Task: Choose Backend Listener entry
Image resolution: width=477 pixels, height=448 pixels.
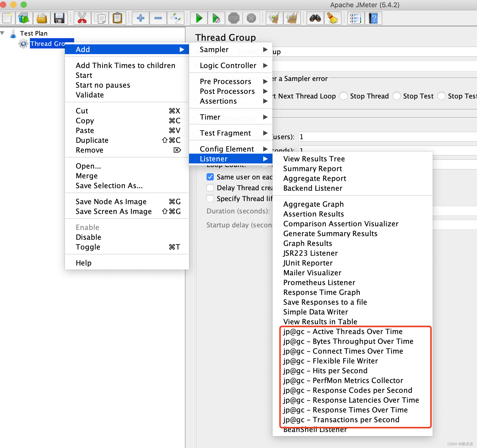Action: 353,188
